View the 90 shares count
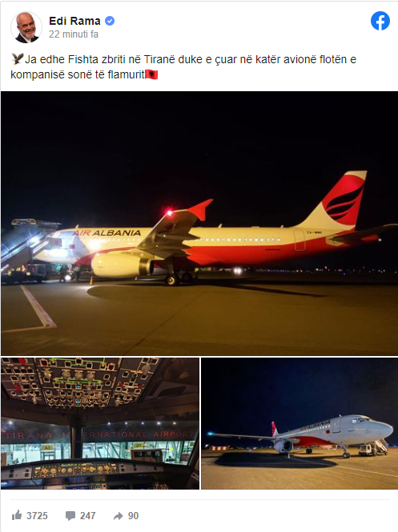Image resolution: width=398 pixels, height=532 pixels. point(133,516)
